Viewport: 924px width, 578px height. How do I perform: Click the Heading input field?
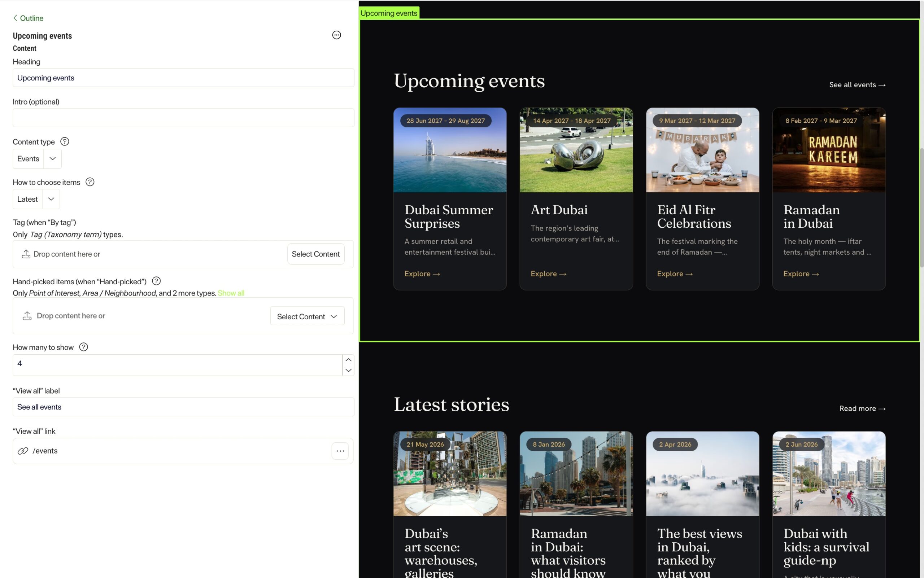coord(183,78)
